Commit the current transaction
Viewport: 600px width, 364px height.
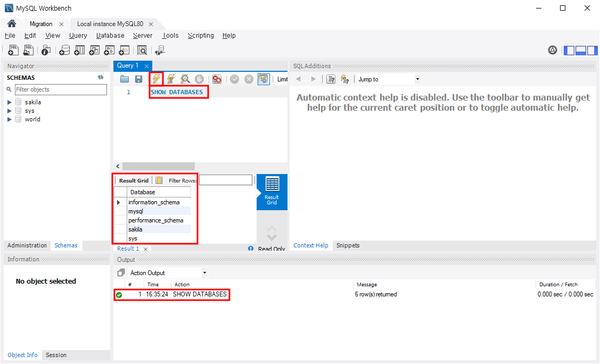(x=235, y=79)
